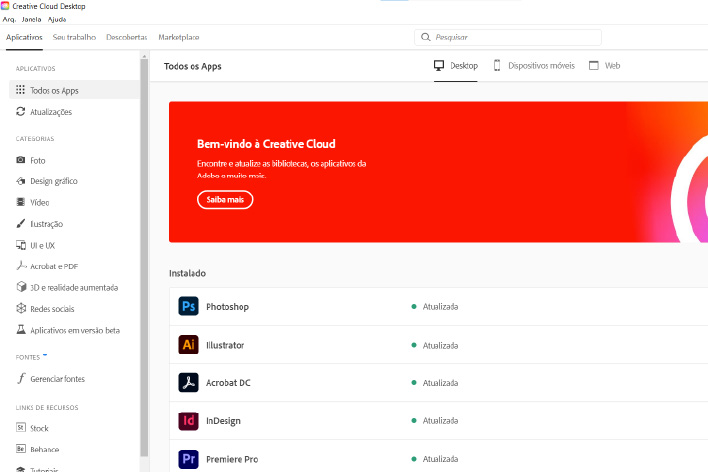Click the Photoshop app name
708x472 pixels.
coord(227,307)
